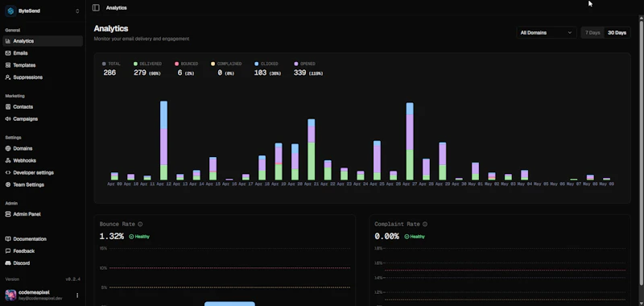
Task: Click the red Bounced legend dot
Action: [x=176, y=64]
